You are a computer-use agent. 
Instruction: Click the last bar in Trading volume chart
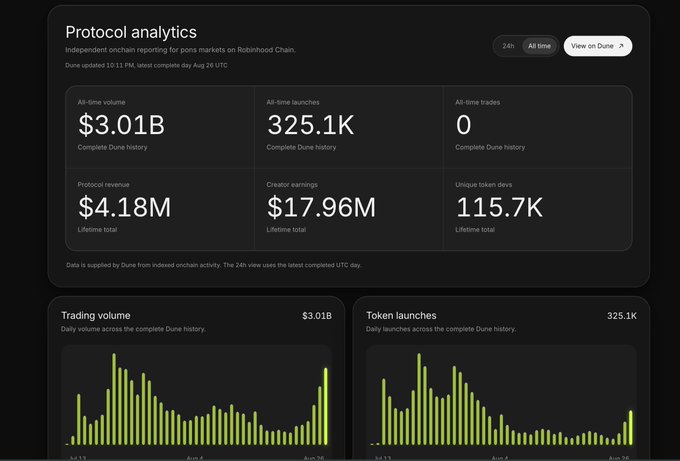coord(326,406)
